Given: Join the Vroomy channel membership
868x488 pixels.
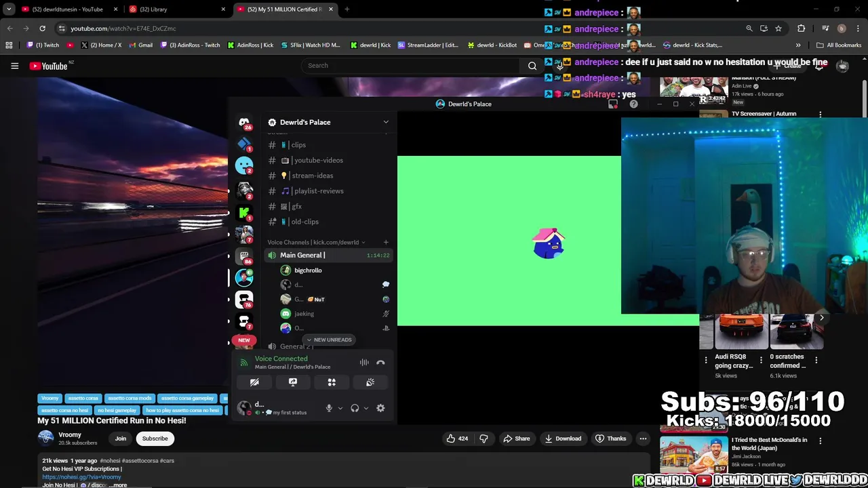Looking at the screenshot, I should 120,439.
